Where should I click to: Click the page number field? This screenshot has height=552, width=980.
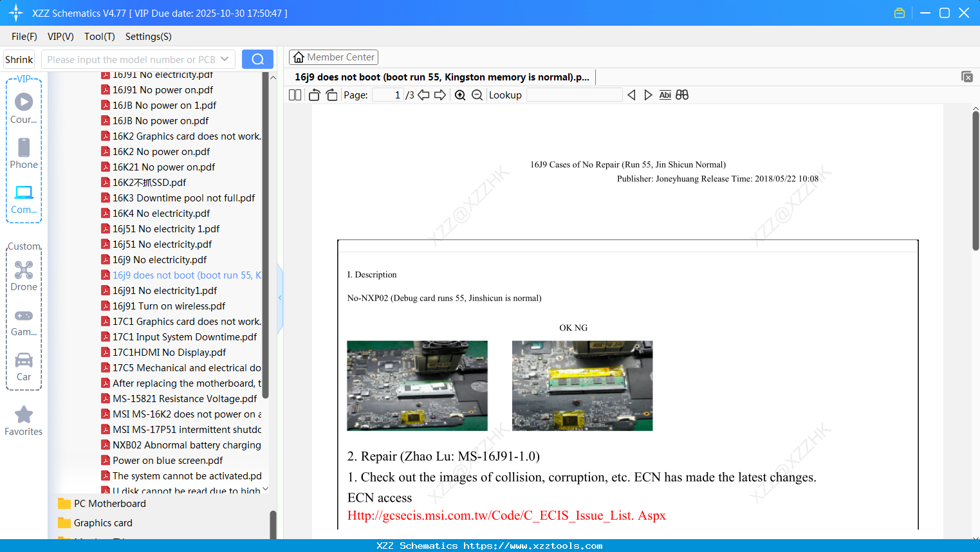(x=389, y=95)
